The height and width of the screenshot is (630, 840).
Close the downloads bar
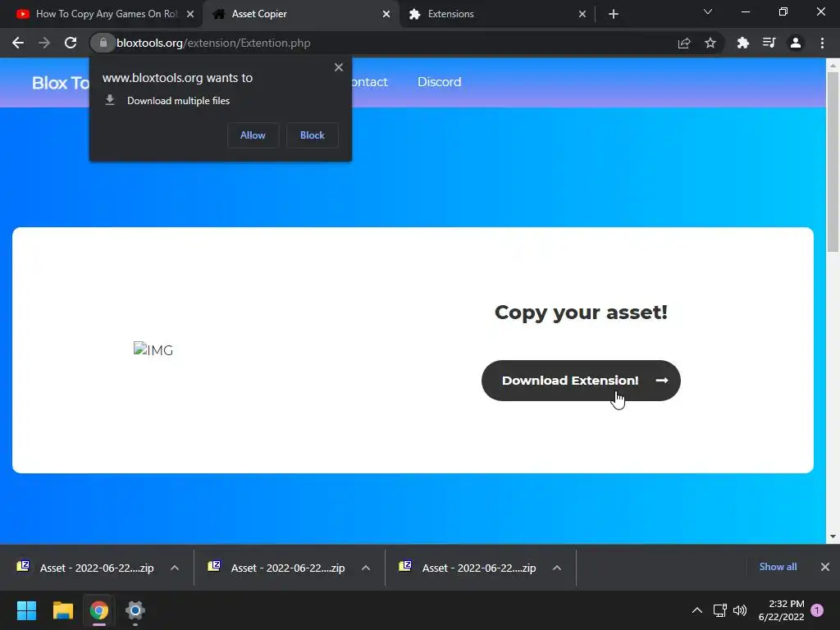[825, 567]
